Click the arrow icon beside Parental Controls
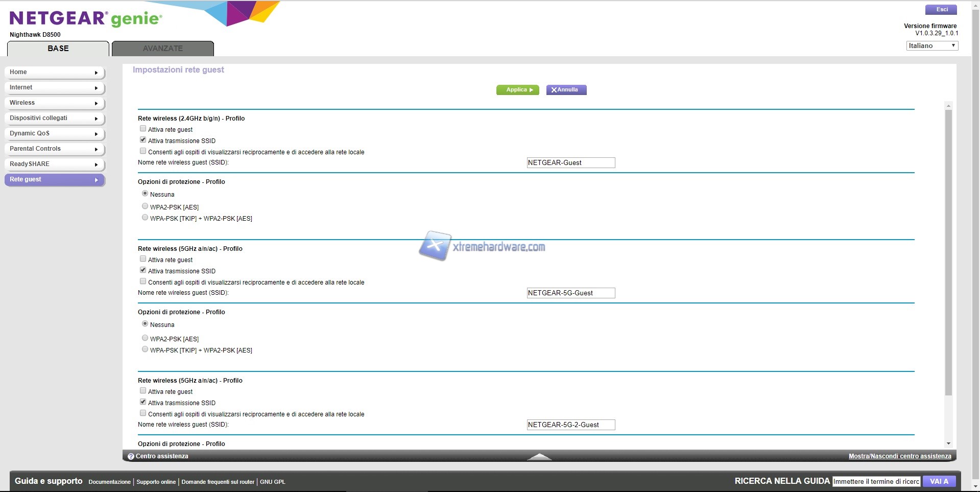Screen dimensions: 980x492 [96, 149]
